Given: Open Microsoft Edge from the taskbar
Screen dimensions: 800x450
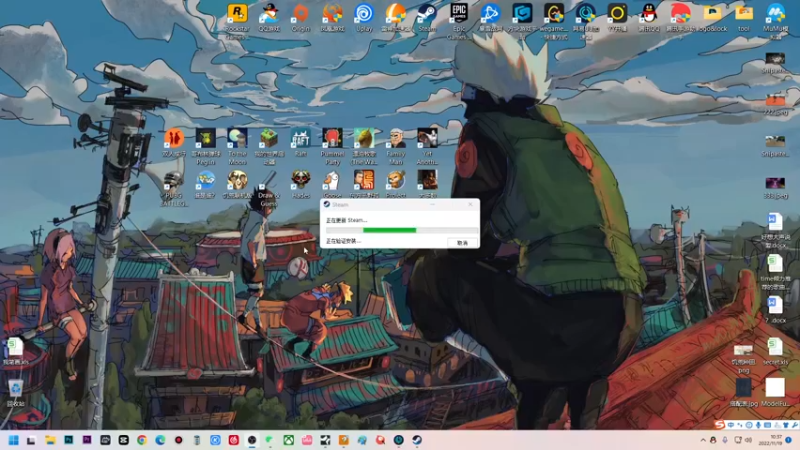Looking at the screenshot, I should (x=160, y=440).
